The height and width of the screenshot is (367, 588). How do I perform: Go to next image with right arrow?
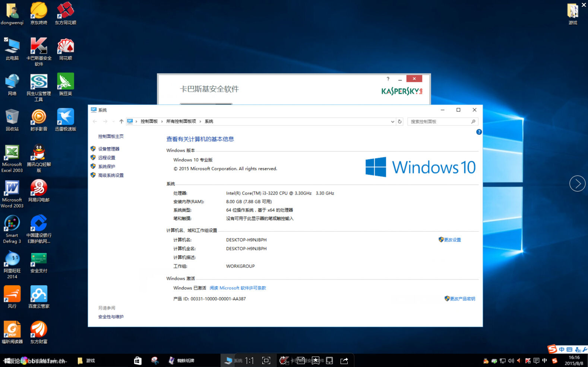tap(577, 183)
